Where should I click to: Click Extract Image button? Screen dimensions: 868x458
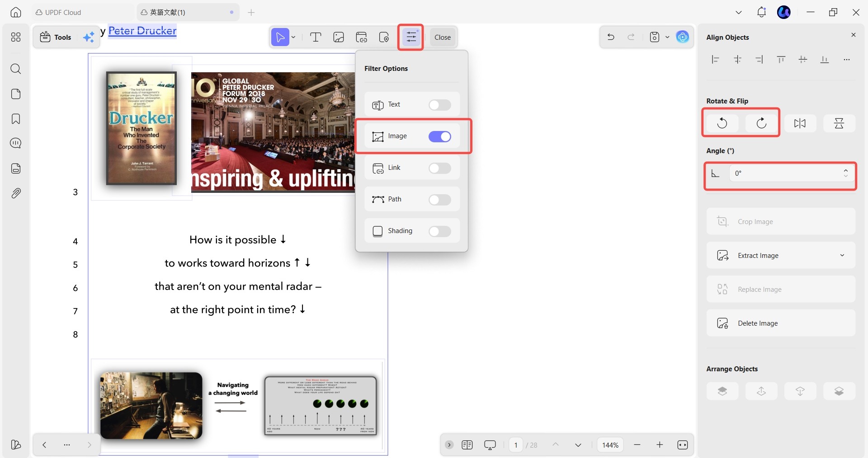click(x=781, y=255)
